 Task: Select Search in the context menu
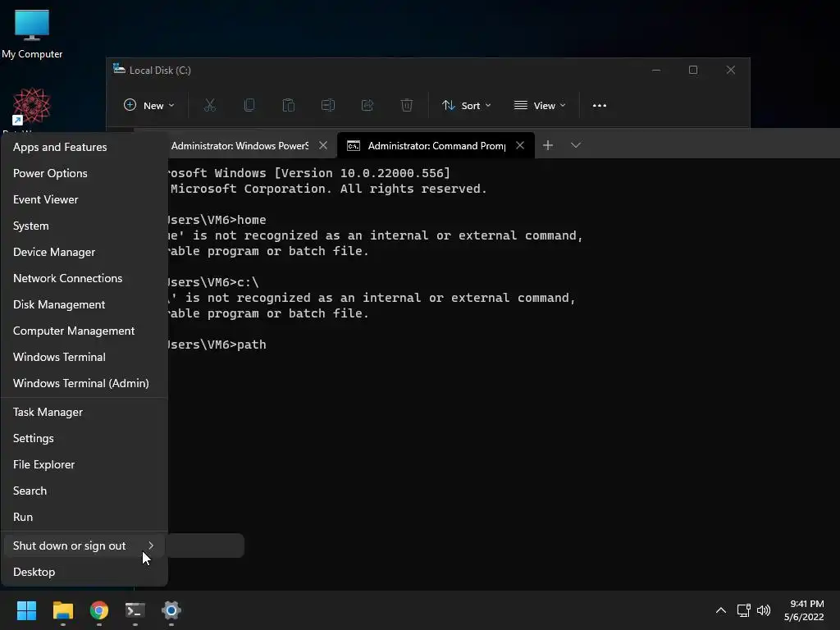(x=84, y=491)
